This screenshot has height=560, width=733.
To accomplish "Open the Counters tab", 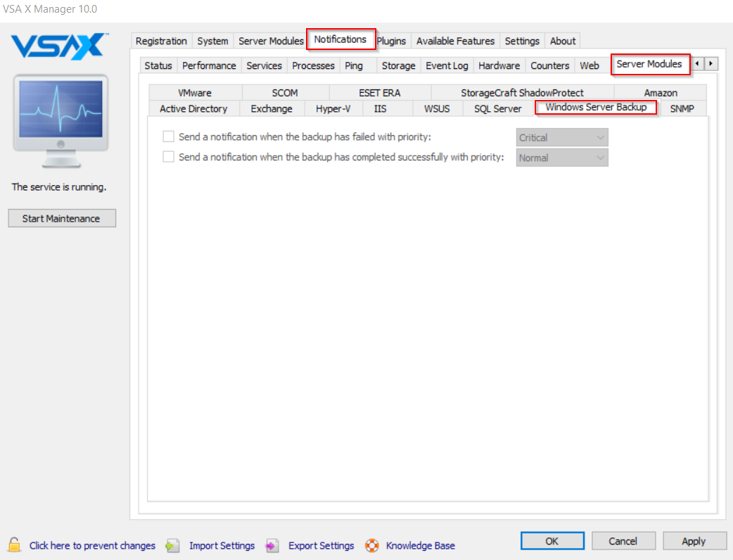I will (x=550, y=66).
